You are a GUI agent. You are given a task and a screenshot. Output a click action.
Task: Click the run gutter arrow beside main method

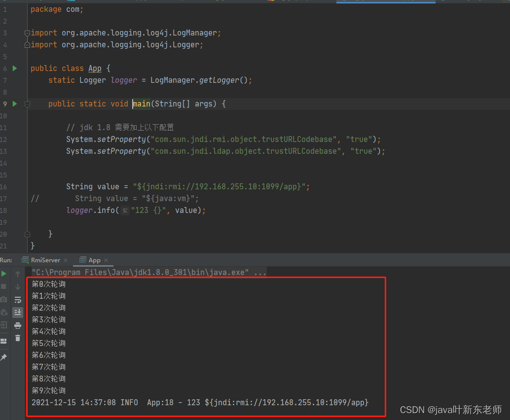coord(15,104)
